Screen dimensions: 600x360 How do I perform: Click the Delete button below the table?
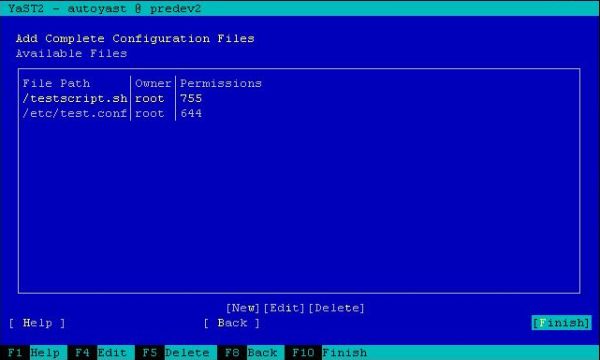(337, 308)
